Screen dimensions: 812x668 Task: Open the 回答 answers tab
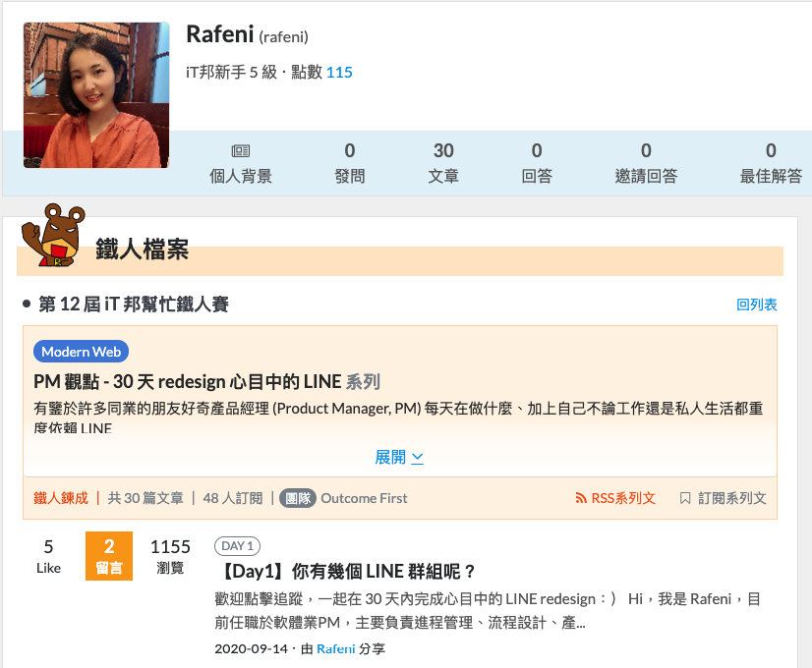(537, 164)
